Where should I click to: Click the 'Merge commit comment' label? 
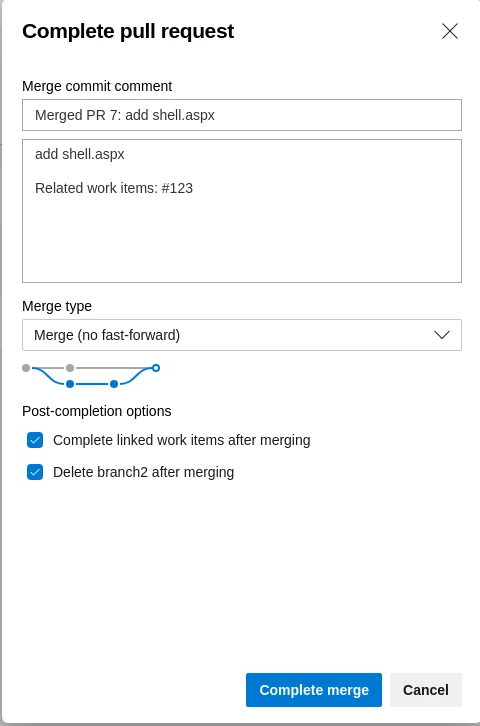coord(97,86)
